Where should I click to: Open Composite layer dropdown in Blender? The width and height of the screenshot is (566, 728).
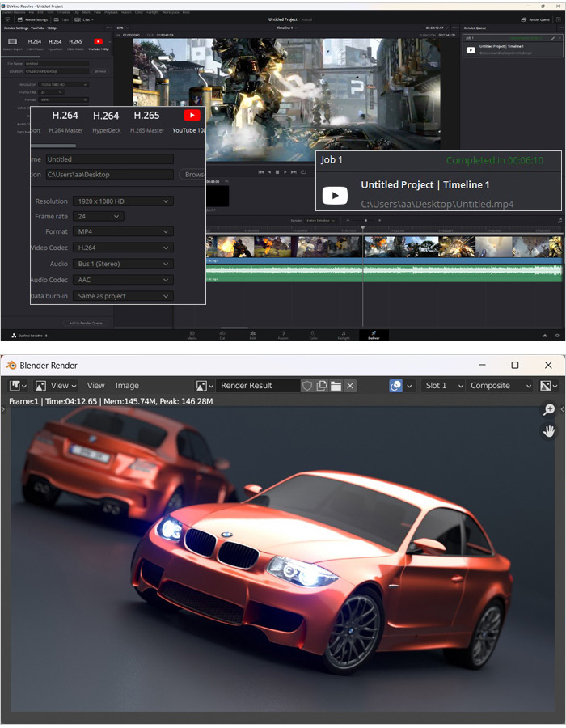500,385
